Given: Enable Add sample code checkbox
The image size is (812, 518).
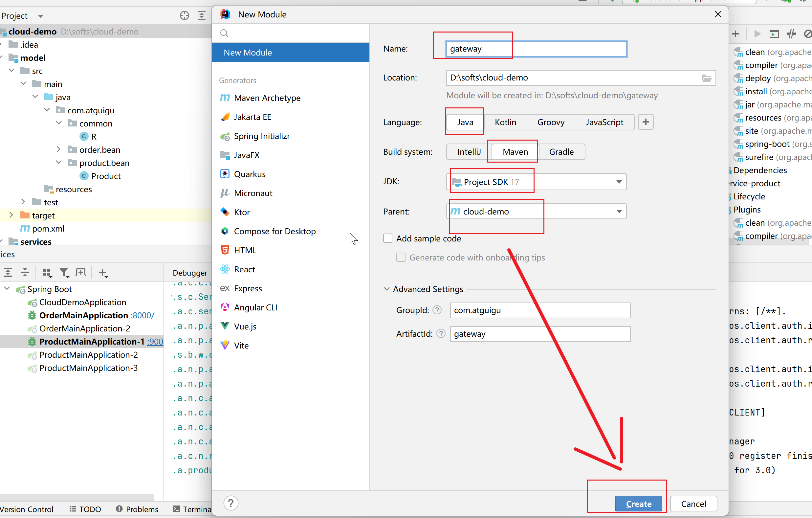Looking at the screenshot, I should pyautogui.click(x=388, y=238).
